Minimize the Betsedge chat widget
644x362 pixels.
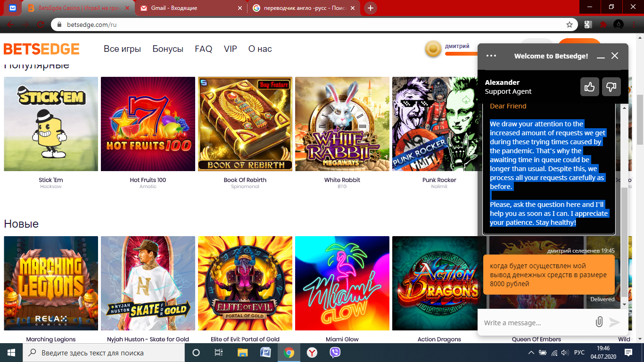[601, 56]
